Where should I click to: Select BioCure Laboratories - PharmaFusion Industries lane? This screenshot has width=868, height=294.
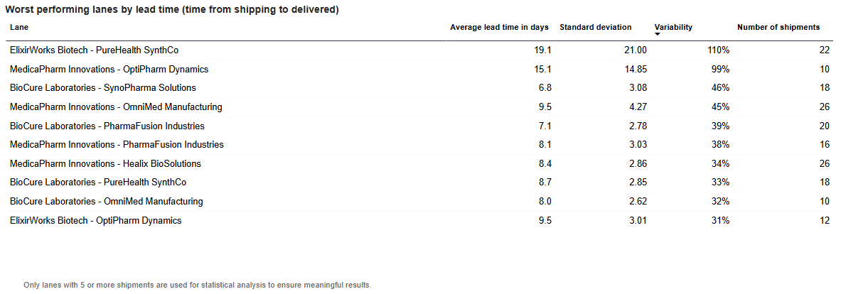(107, 126)
